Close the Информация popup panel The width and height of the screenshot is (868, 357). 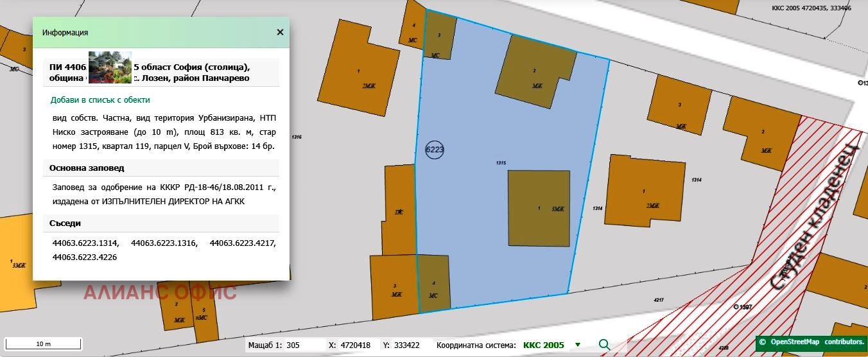coord(280,32)
